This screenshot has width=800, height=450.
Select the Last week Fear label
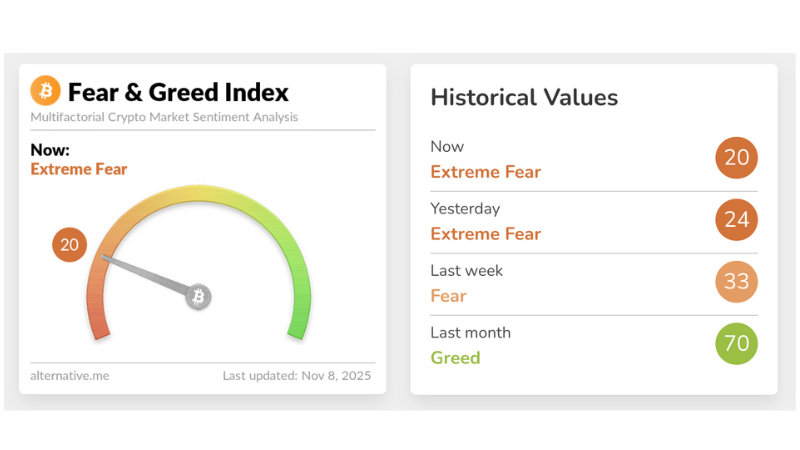pos(449,296)
